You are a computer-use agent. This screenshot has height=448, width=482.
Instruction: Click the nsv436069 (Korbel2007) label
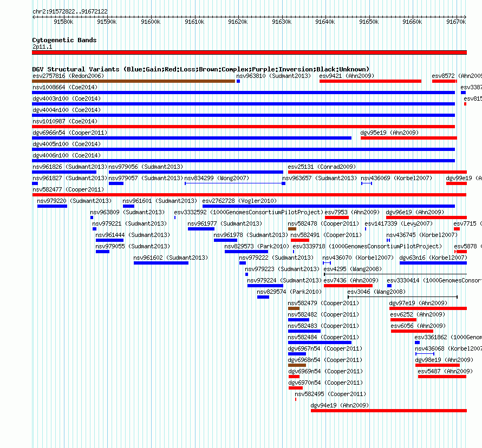tap(396, 178)
